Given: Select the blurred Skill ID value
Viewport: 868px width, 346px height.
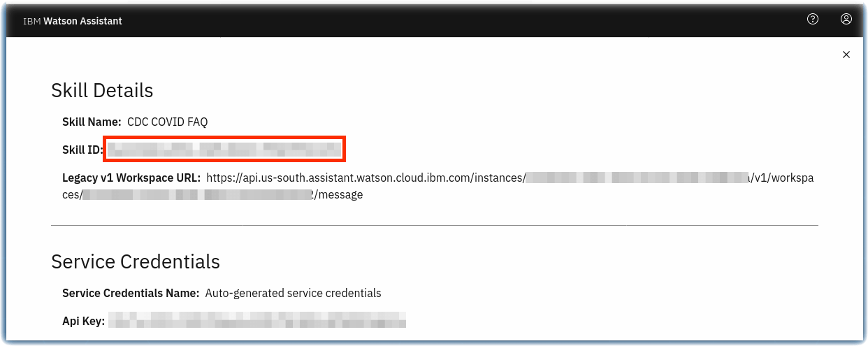Looking at the screenshot, I should [224, 150].
